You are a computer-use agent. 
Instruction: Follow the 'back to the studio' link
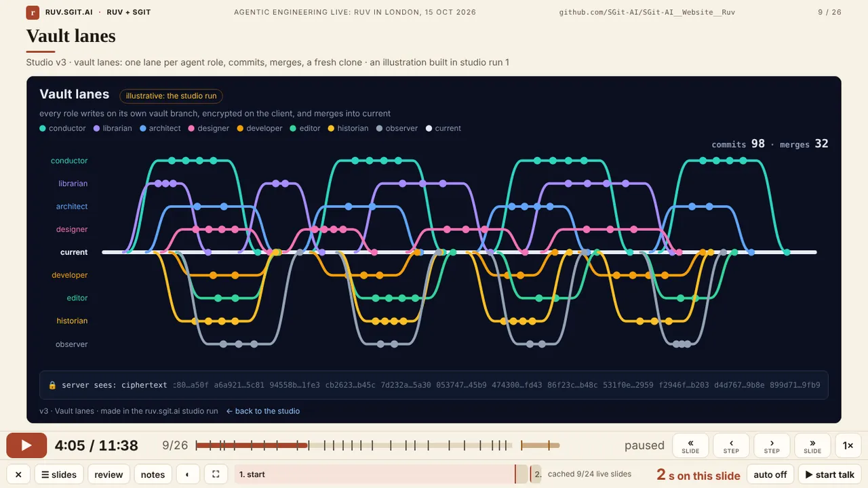pyautogui.click(x=263, y=411)
